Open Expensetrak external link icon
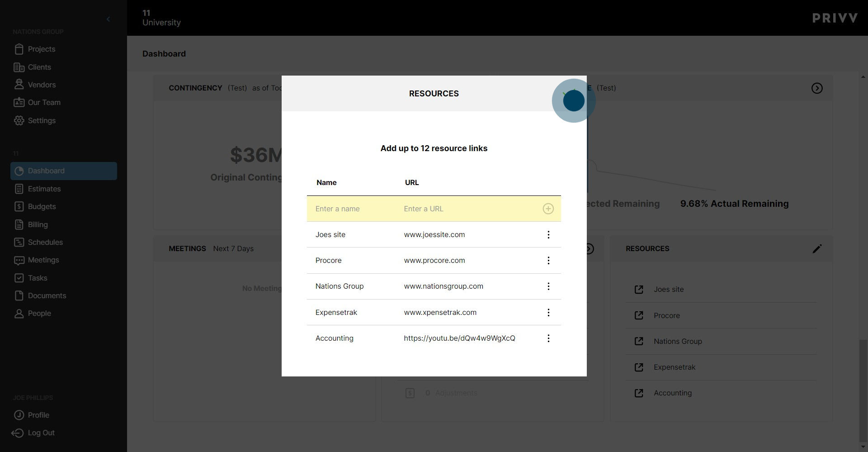This screenshot has width=868, height=452. pos(639,367)
